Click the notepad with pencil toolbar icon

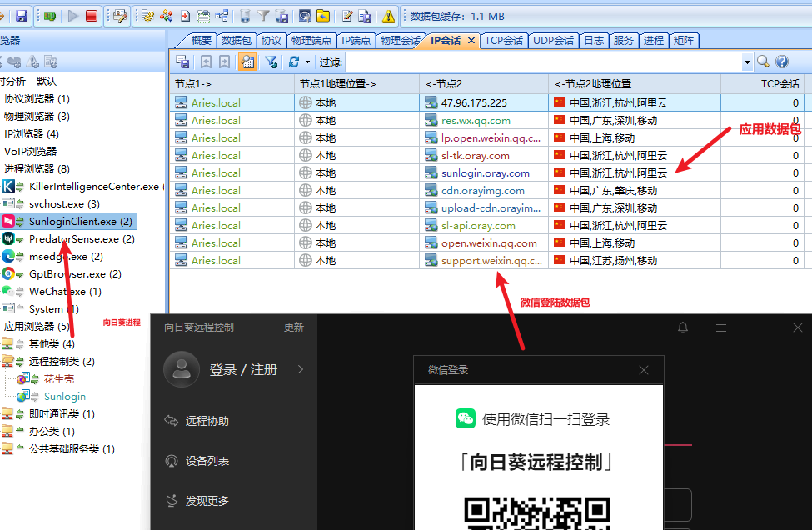pos(347,16)
